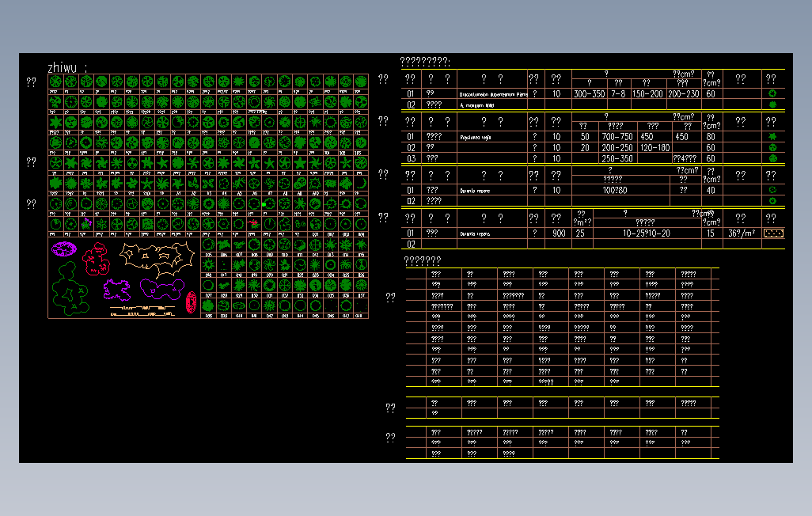Viewport: 812px width, 516px height.
Task: Click the '300-350' table cell
Action: tap(590, 93)
